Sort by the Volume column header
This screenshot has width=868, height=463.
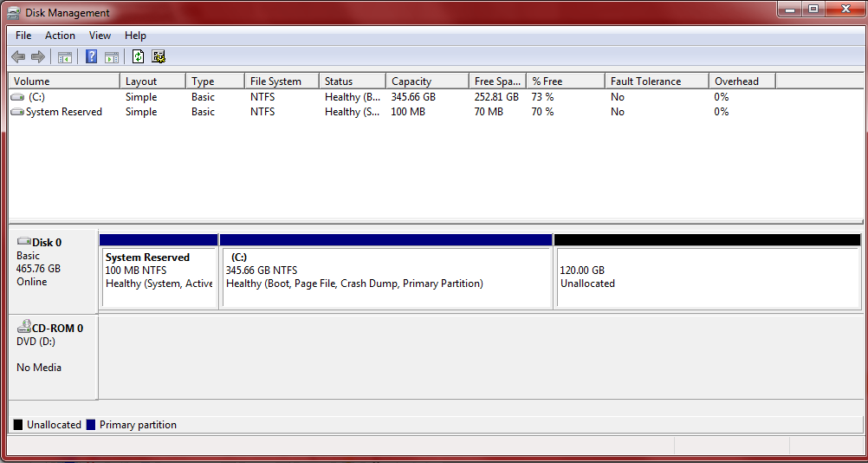click(x=64, y=82)
